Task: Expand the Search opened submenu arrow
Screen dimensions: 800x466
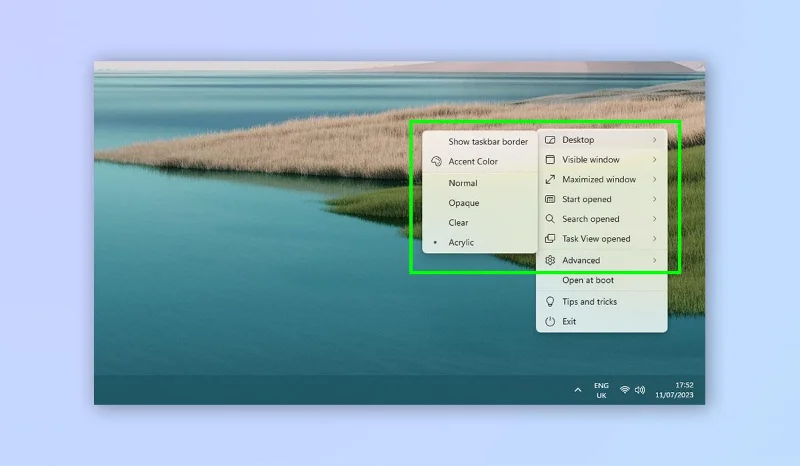Action: point(654,219)
